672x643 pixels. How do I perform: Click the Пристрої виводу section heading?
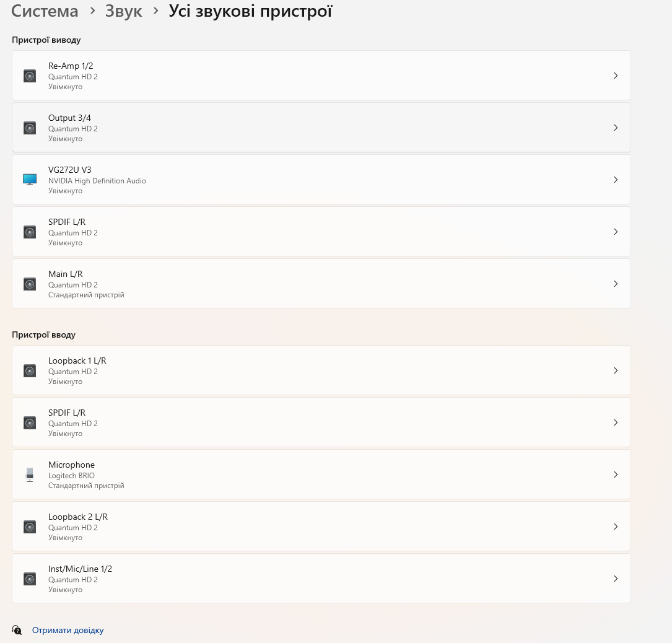point(46,40)
